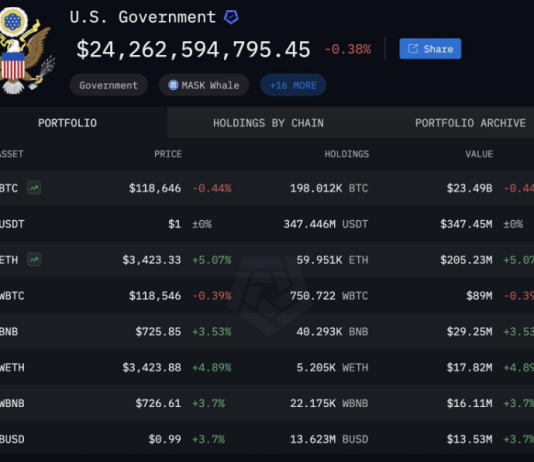Click the 347.446M USDT holdings
The image size is (534, 462).
coord(326,224)
